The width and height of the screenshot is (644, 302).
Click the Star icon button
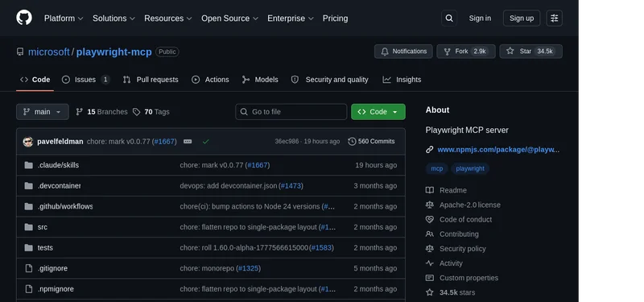pyautogui.click(x=530, y=52)
